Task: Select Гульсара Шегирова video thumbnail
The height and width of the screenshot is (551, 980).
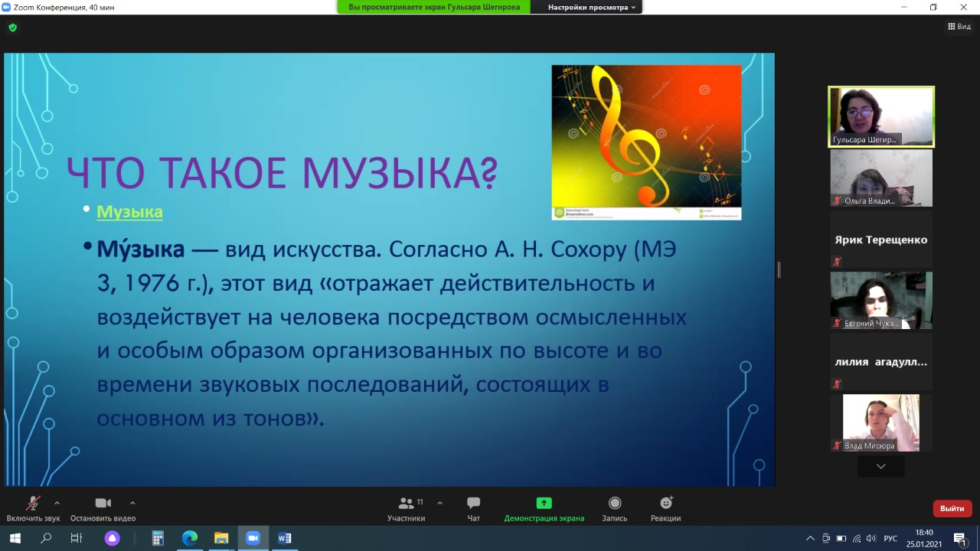Action: coord(880,116)
